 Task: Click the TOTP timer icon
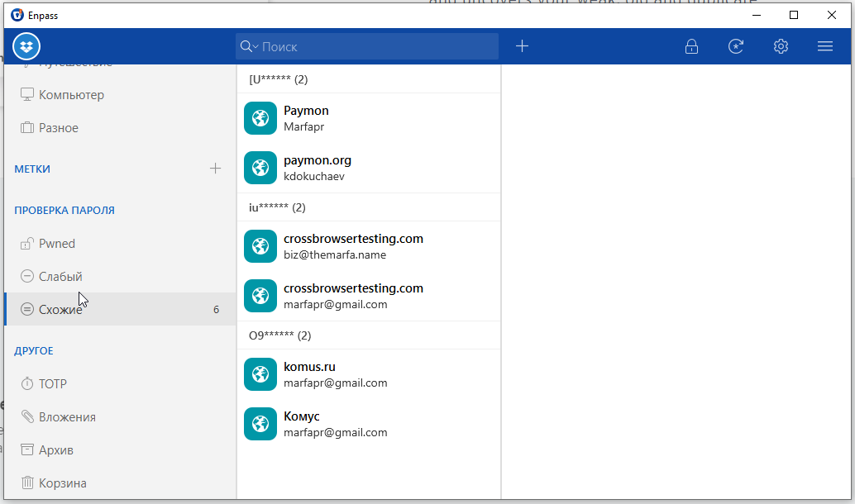[26, 383]
